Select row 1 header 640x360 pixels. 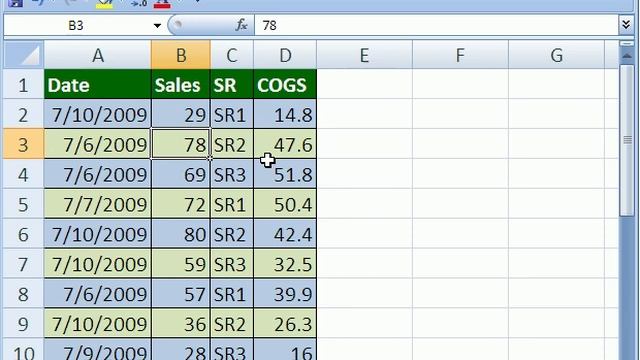coord(23,84)
